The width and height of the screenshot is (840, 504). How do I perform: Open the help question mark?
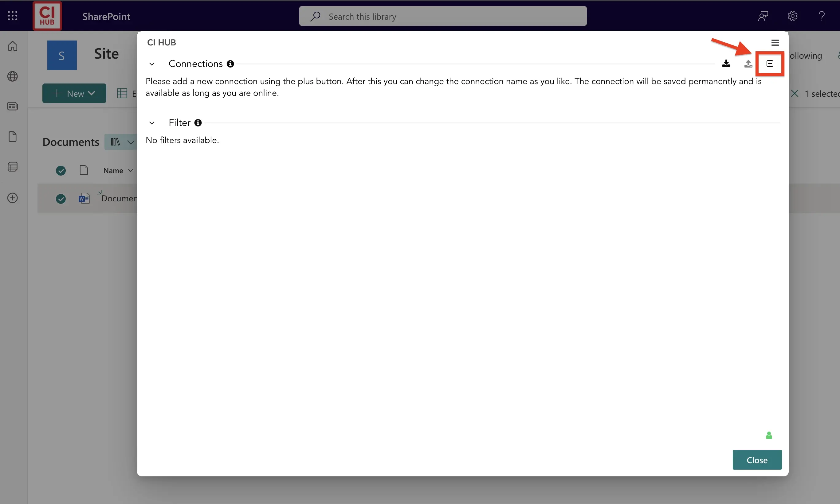[x=822, y=16]
